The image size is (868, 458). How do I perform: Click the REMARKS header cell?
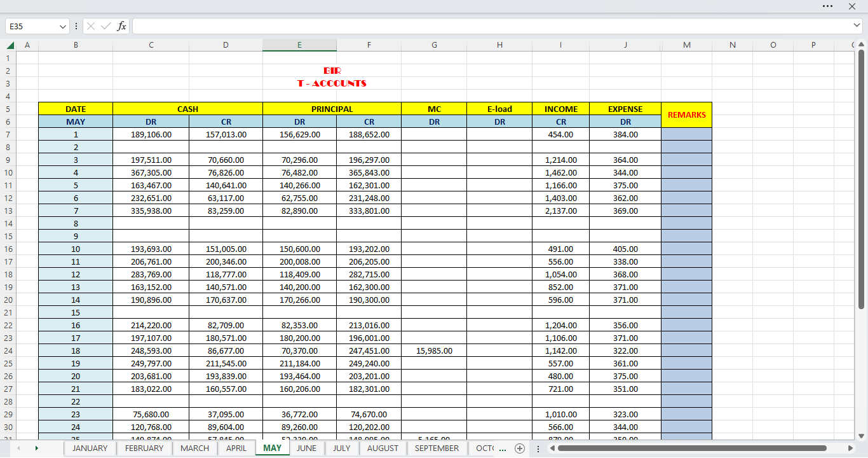(687, 115)
